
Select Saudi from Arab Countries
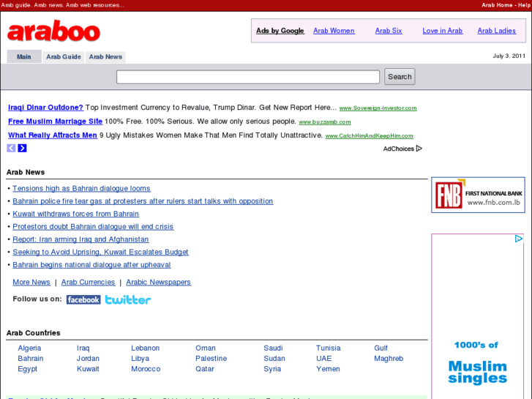[x=273, y=348]
